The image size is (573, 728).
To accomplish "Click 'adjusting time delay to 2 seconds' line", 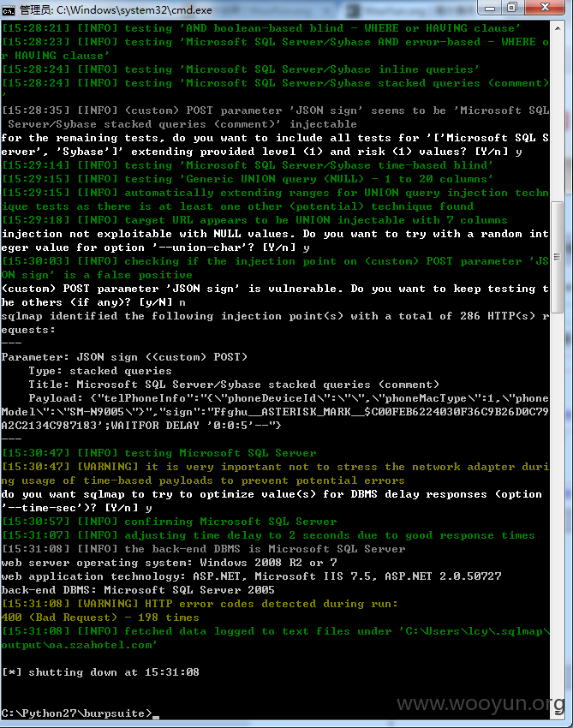I will coord(268,534).
